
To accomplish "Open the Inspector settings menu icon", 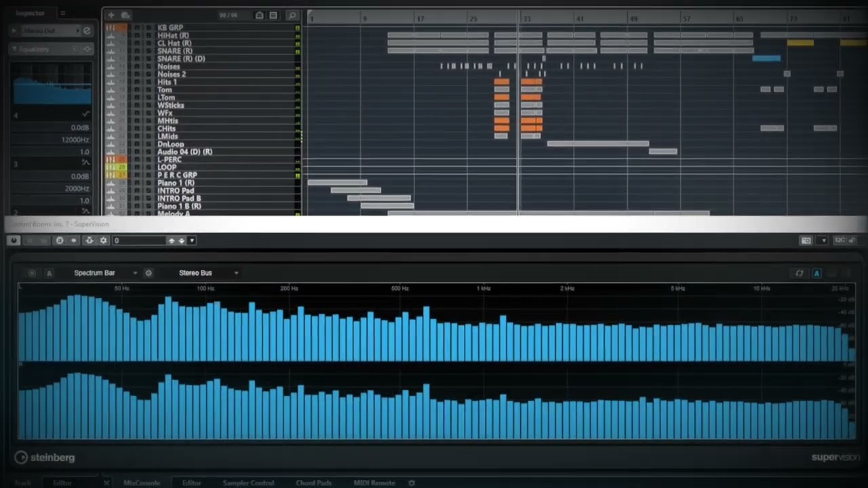I will point(62,13).
